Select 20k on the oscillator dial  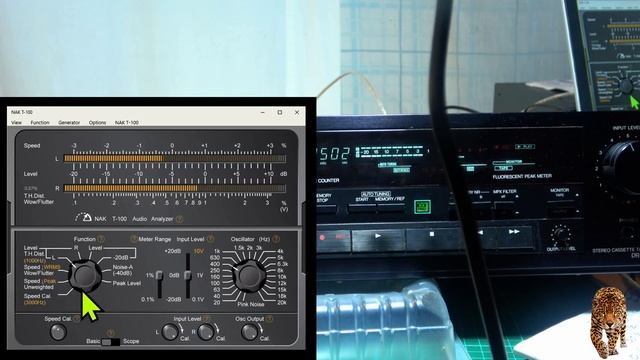282,303
